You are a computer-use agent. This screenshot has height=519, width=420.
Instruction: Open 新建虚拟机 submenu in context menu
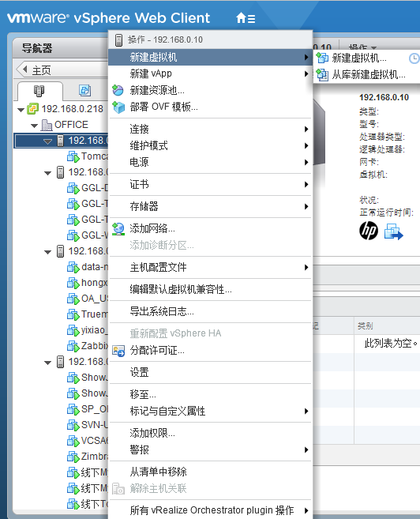point(210,57)
